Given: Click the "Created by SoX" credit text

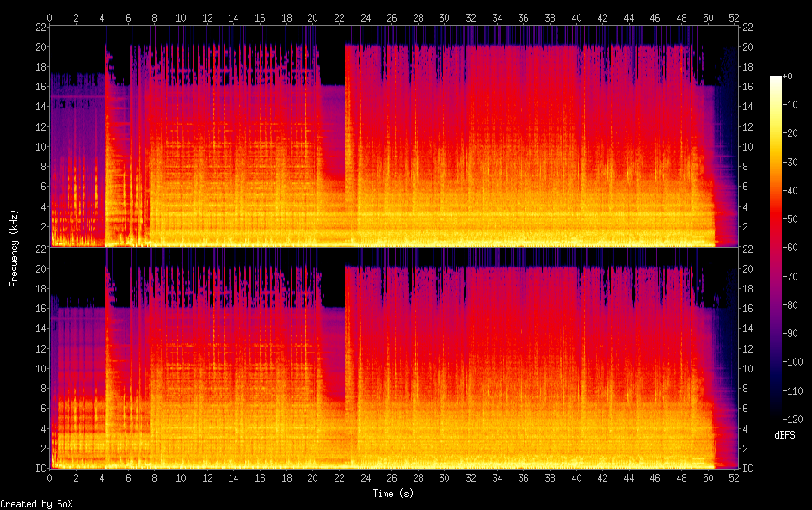Looking at the screenshot, I should click(x=36, y=504).
